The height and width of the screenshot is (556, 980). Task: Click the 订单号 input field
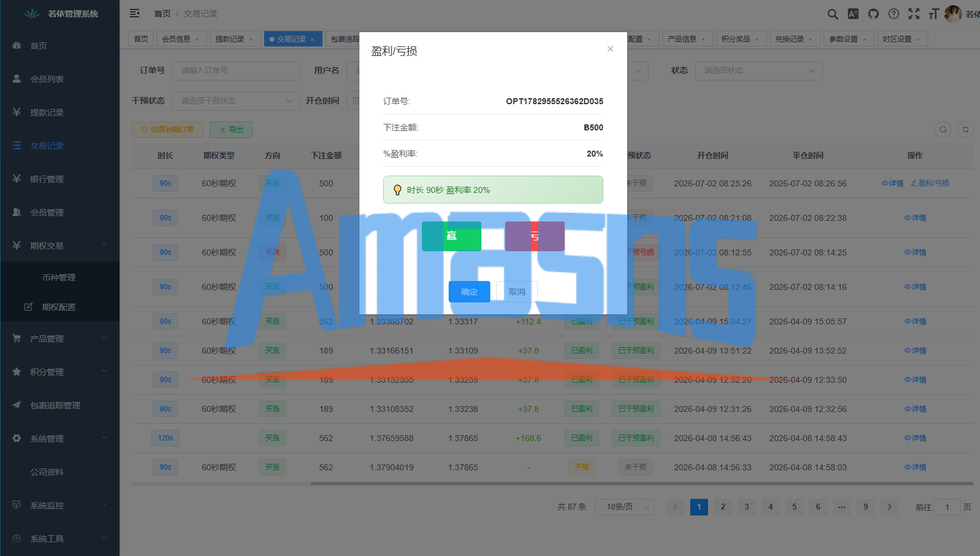point(236,70)
